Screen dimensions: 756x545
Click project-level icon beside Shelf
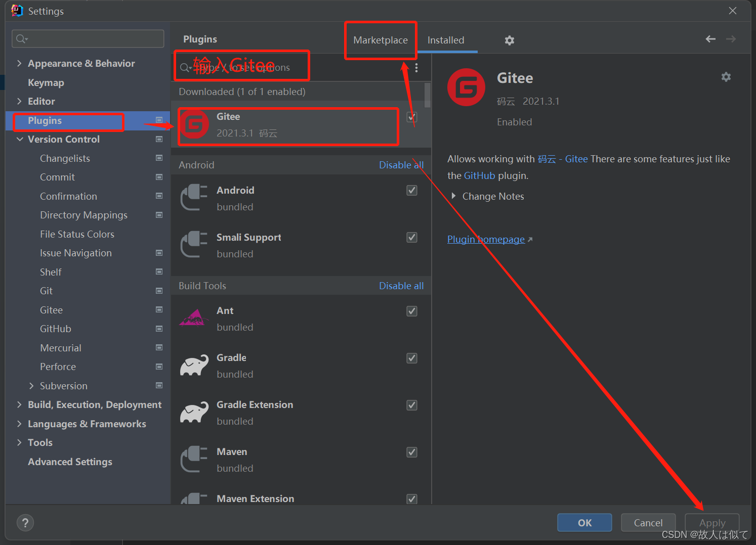159,272
